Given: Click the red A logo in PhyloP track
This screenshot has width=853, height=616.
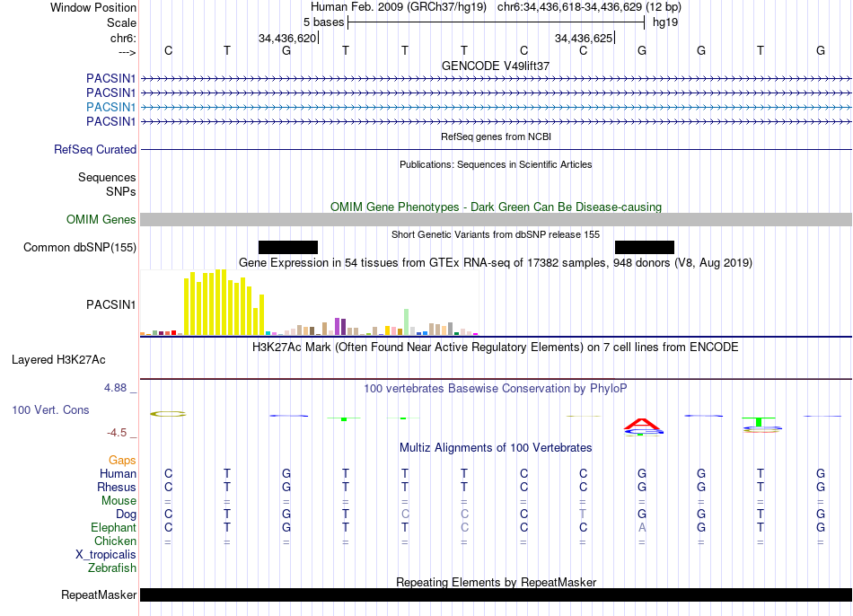Looking at the screenshot, I should click(642, 423).
